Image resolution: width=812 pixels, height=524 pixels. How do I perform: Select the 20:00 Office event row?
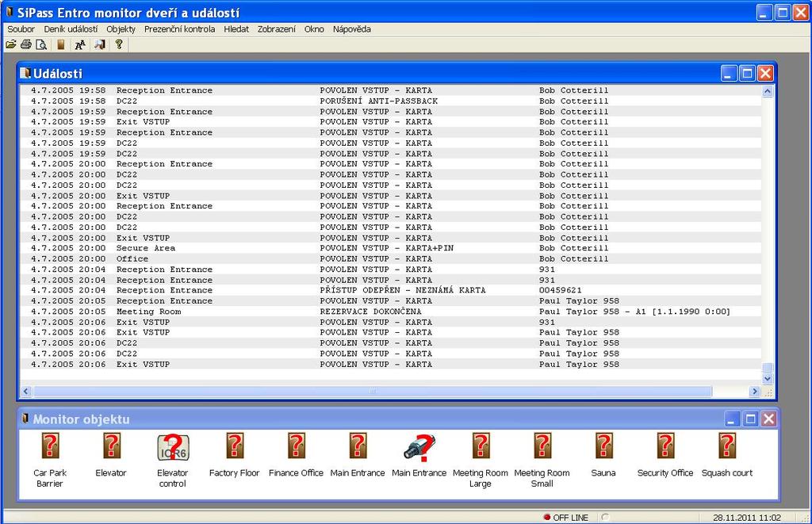(x=391, y=259)
